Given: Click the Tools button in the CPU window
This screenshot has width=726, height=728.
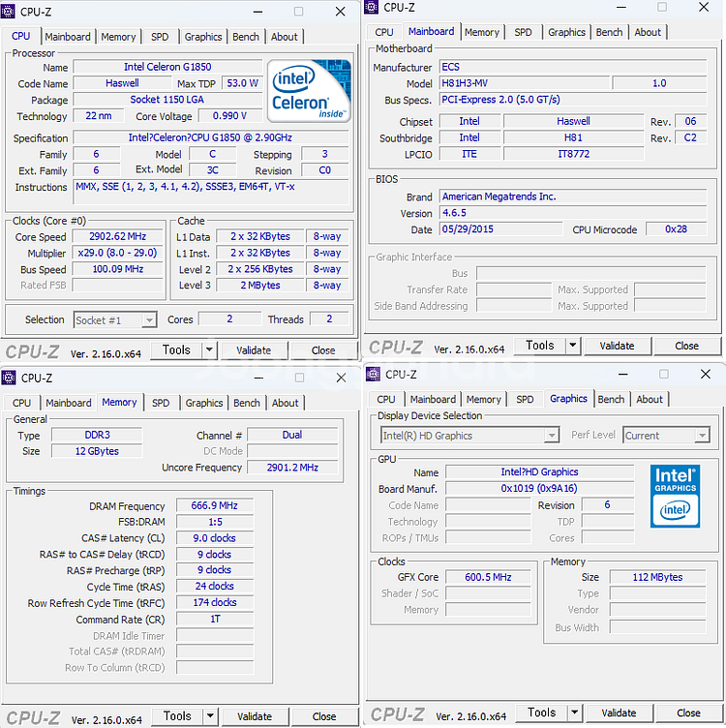Looking at the screenshot, I should 176,350.
